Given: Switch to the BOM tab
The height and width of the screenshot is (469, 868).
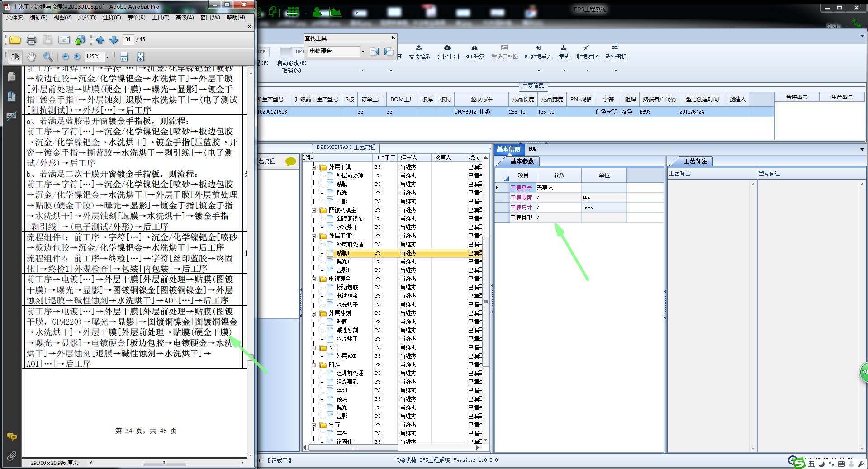Looking at the screenshot, I should point(533,149).
